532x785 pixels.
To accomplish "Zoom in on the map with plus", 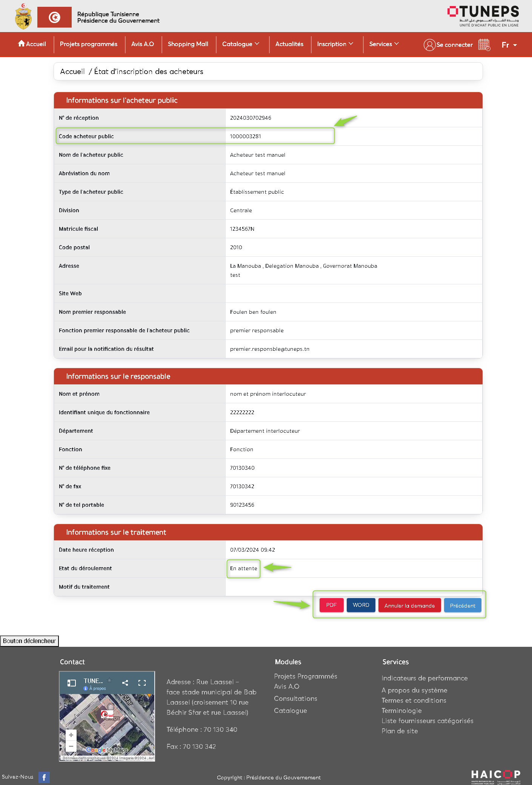I will coord(71,735).
